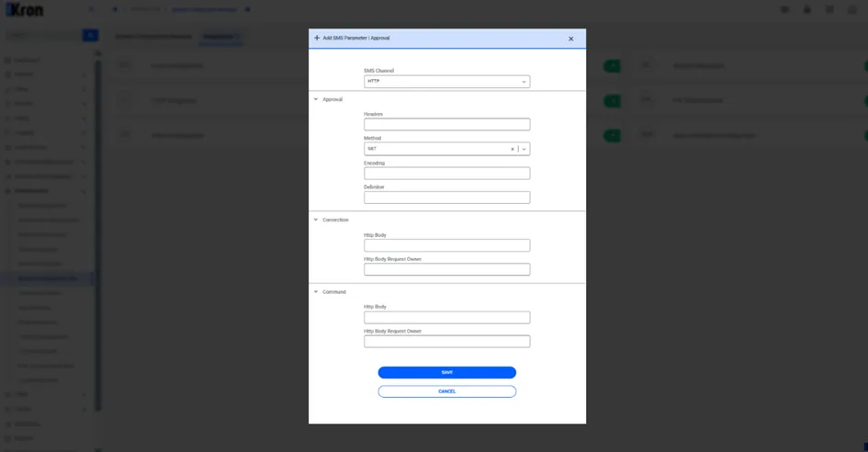Select the Delimiter input field
The width and height of the screenshot is (868, 452).
446,198
